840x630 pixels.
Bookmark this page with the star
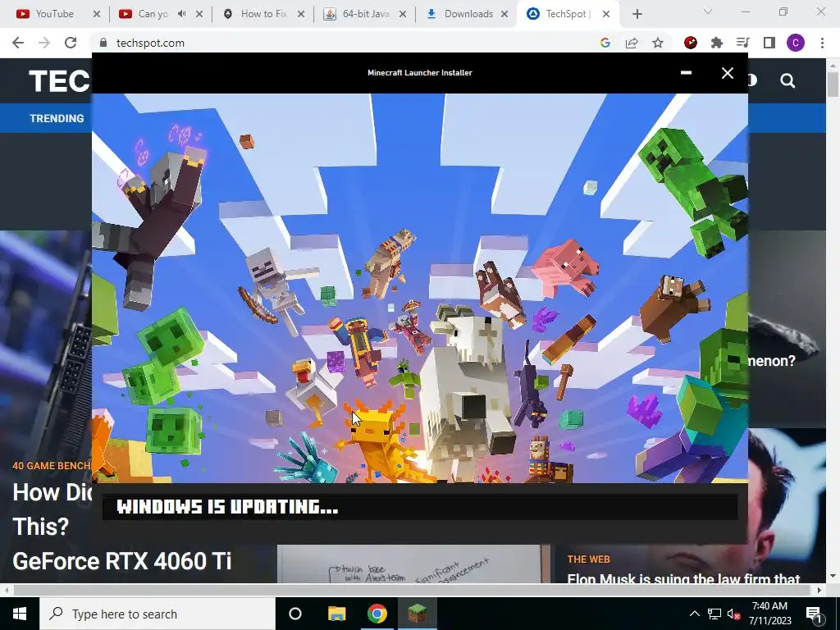(x=658, y=43)
